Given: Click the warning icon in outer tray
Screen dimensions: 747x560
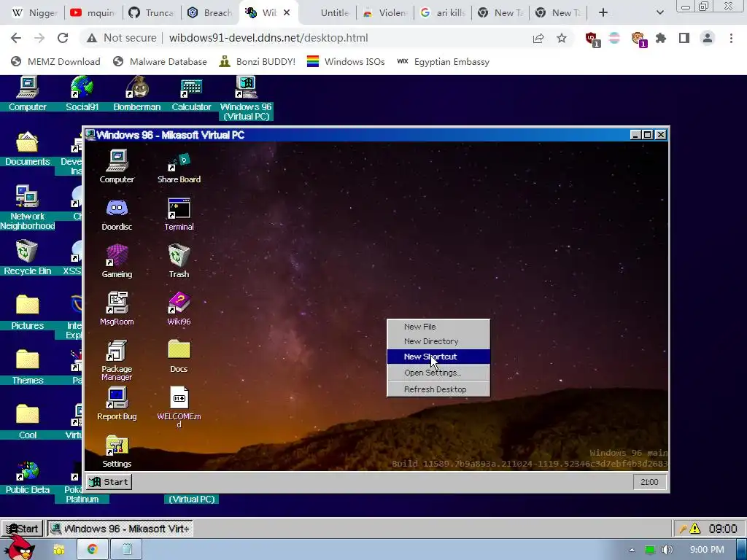Looking at the screenshot, I should pyautogui.click(x=695, y=529).
